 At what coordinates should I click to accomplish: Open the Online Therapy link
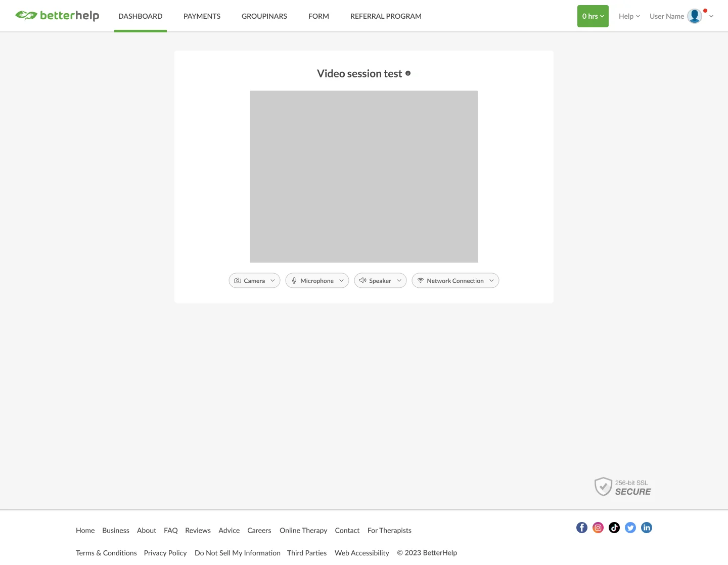[x=303, y=531]
